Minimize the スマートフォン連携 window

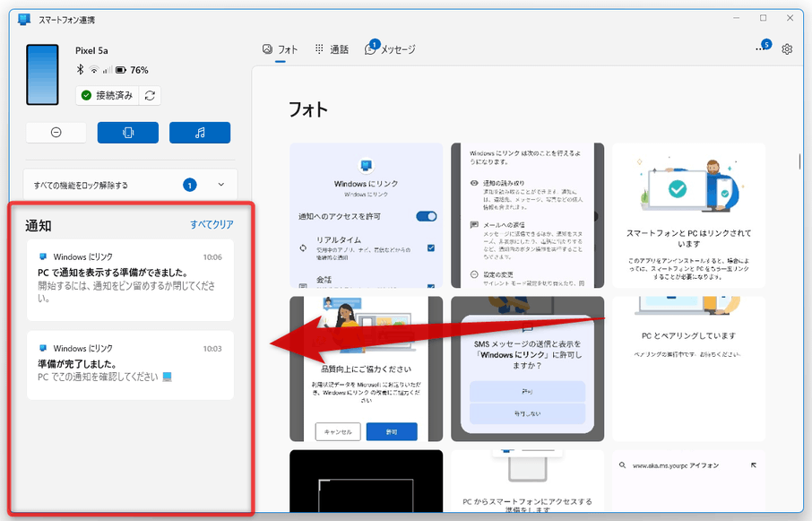pos(737,18)
